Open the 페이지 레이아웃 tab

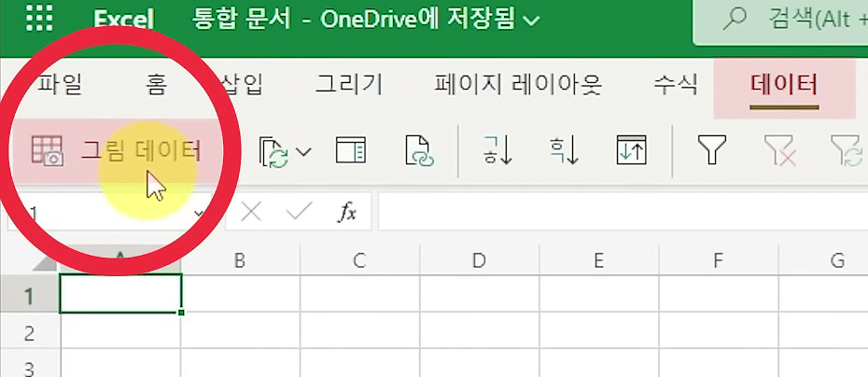coord(518,86)
